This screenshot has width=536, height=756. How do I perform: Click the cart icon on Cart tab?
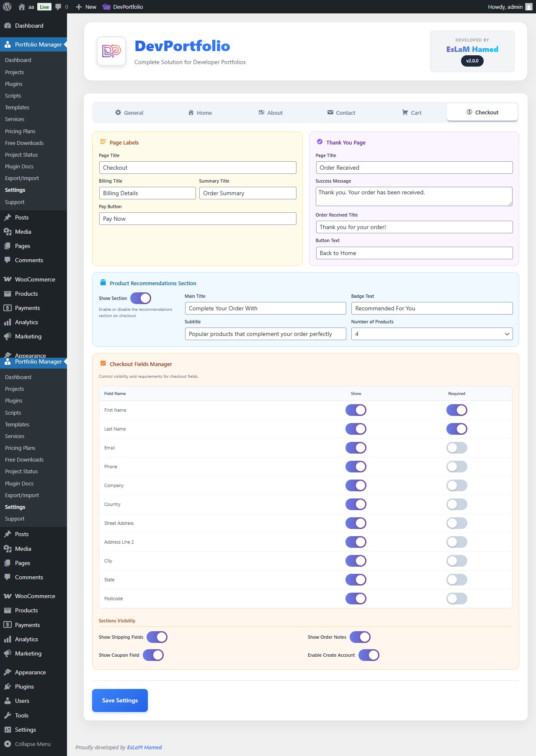click(x=405, y=113)
